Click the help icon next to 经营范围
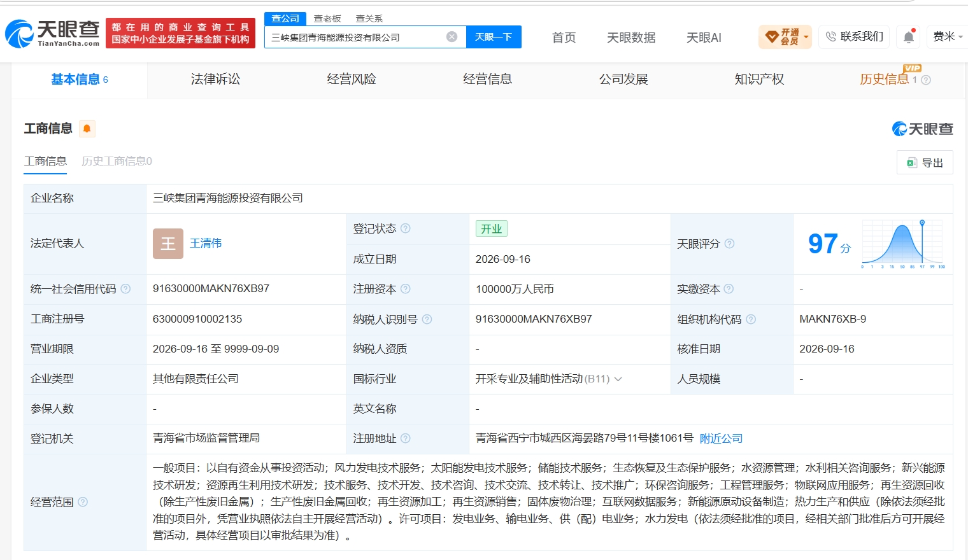The width and height of the screenshot is (968, 560). pyautogui.click(x=83, y=502)
